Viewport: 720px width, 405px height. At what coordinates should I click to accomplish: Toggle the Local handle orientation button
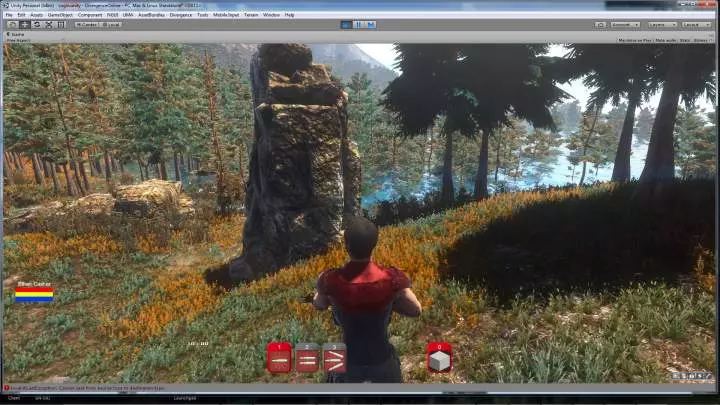pos(110,24)
